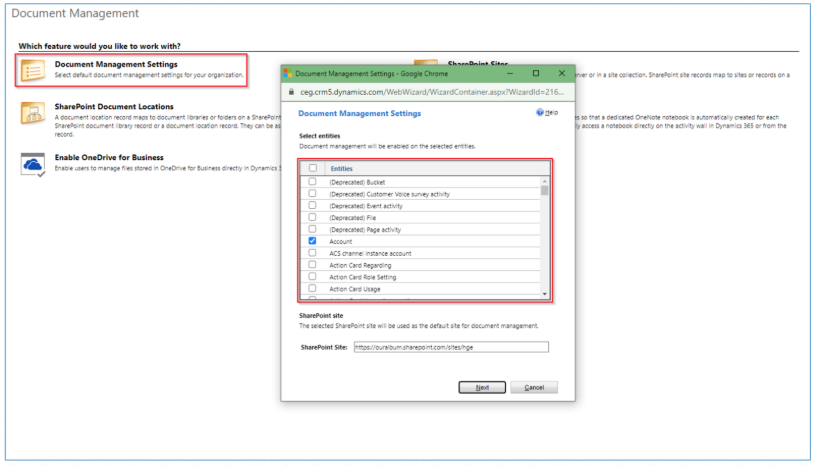Click the padlock icon in the address bar

[291, 92]
